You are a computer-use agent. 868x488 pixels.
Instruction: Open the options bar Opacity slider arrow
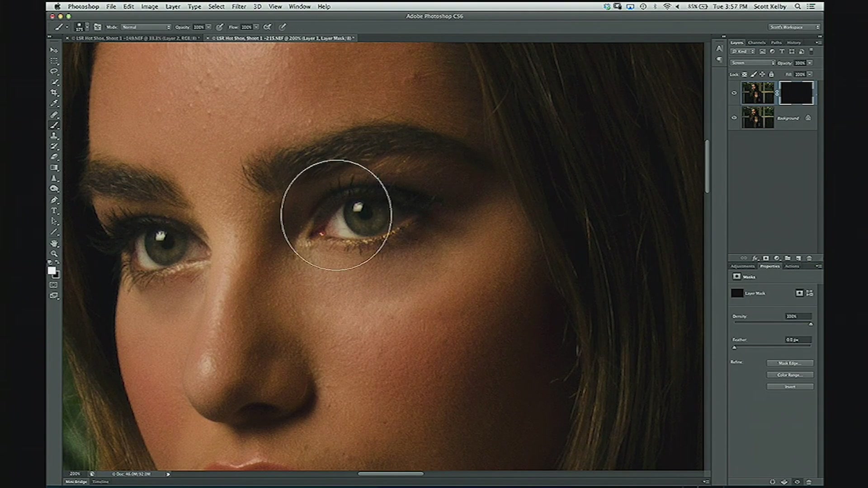(208, 27)
